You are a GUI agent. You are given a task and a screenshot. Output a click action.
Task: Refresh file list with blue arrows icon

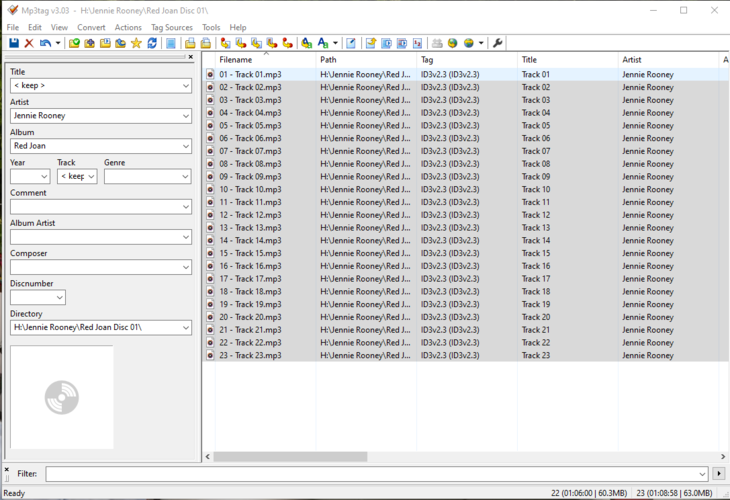[x=152, y=43]
